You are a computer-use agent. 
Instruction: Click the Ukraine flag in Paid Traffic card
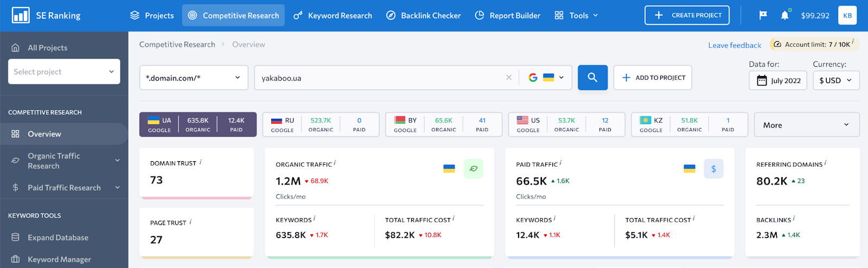[x=690, y=169]
